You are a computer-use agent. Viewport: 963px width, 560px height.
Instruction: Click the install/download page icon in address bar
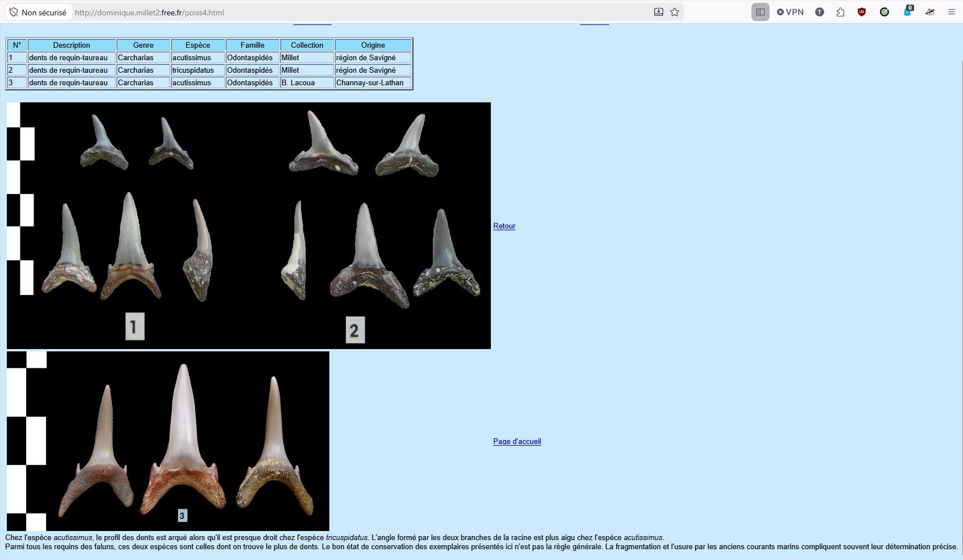click(658, 12)
